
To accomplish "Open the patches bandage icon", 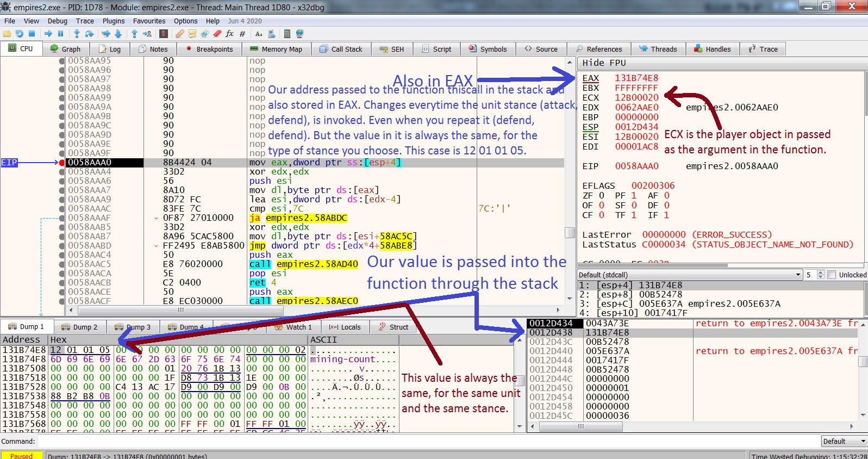I will (x=179, y=34).
